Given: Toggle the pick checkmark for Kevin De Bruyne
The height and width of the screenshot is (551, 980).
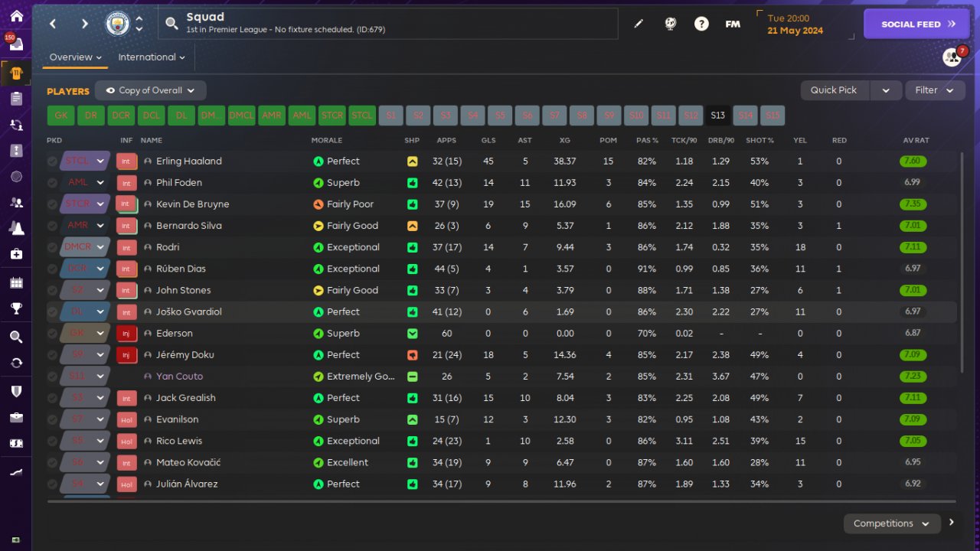Looking at the screenshot, I should [x=52, y=204].
